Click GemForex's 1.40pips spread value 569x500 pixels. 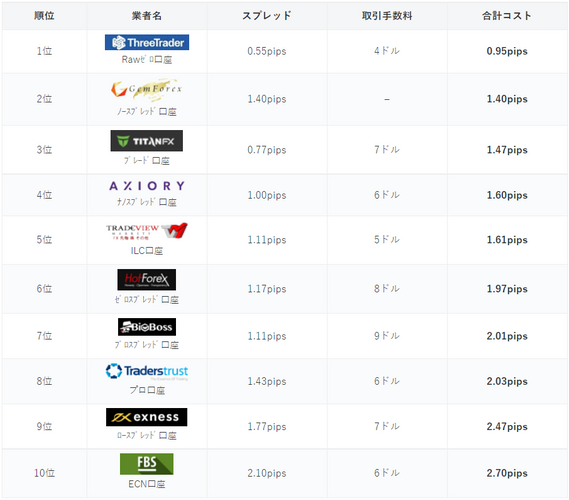pyautogui.click(x=267, y=99)
